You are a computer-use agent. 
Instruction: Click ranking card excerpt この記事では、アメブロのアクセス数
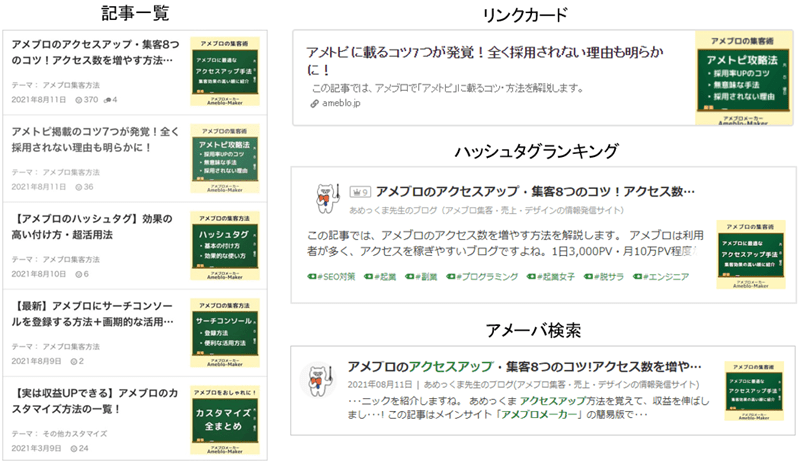pyautogui.click(x=505, y=243)
